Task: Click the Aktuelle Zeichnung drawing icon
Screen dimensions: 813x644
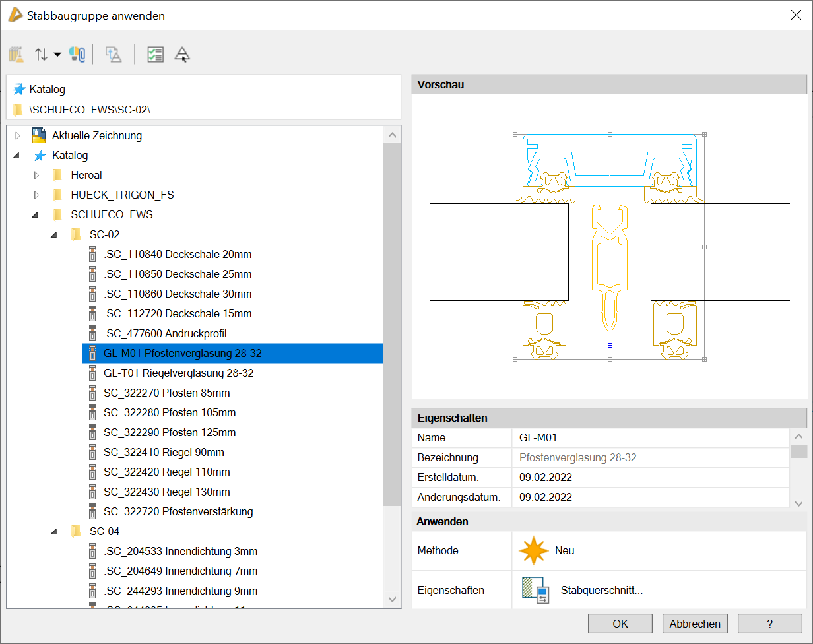Action: point(39,135)
